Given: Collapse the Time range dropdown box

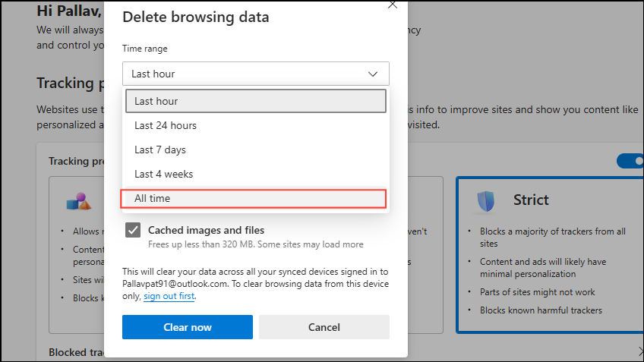Looking at the screenshot, I should pyautogui.click(x=255, y=74).
